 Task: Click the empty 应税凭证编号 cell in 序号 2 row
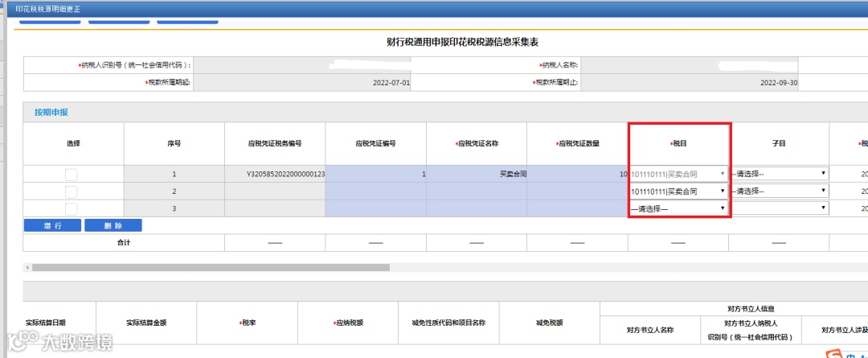(376, 191)
